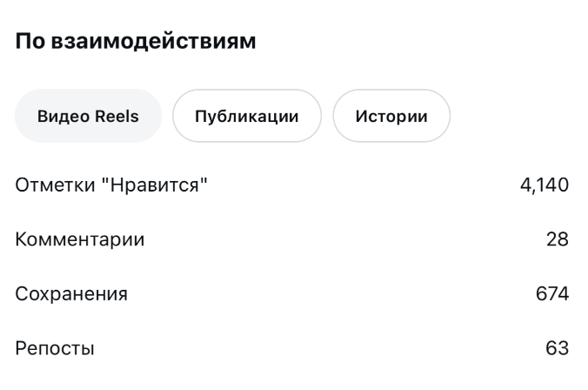The height and width of the screenshot is (390, 588).
Task: Click the reposts count 63
Action: [x=557, y=349]
